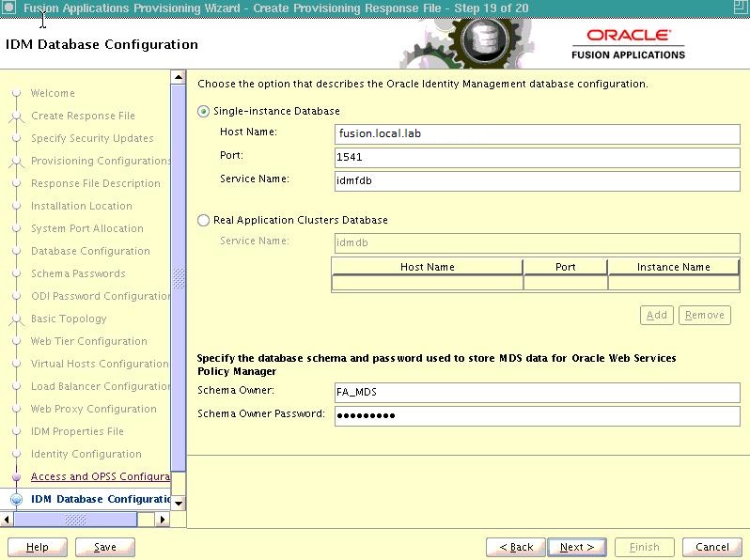Image resolution: width=750 pixels, height=560 pixels.
Task: Select Real Application Clusters Database option
Action: click(204, 220)
